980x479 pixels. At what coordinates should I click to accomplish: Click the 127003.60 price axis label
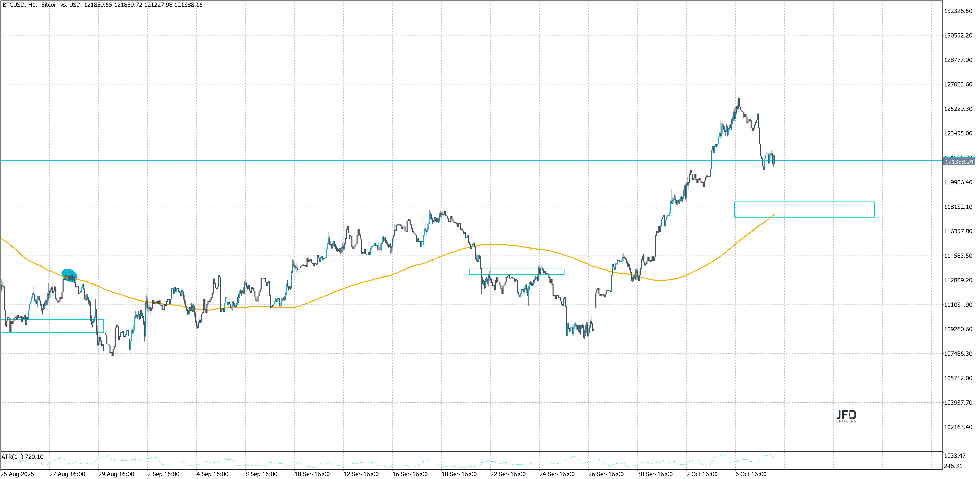[x=958, y=84]
